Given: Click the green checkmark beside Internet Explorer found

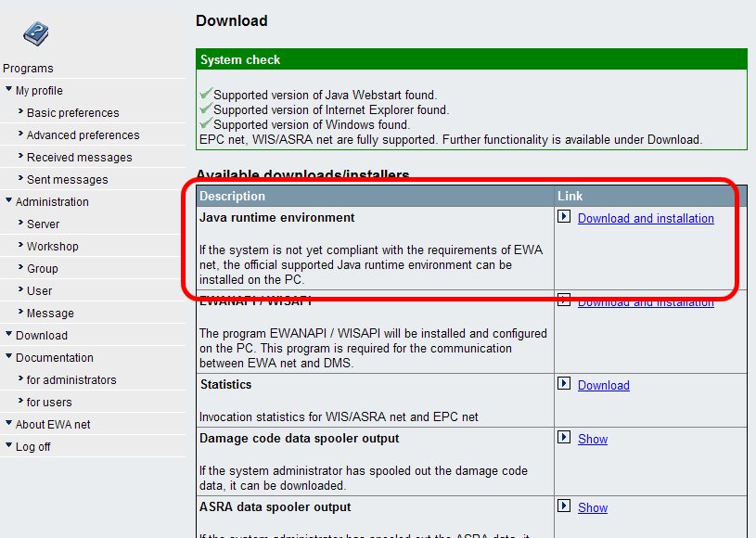Looking at the screenshot, I should tap(206, 108).
